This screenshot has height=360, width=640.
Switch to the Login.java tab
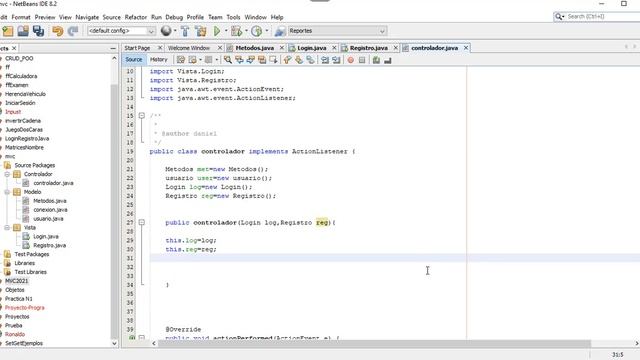311,48
